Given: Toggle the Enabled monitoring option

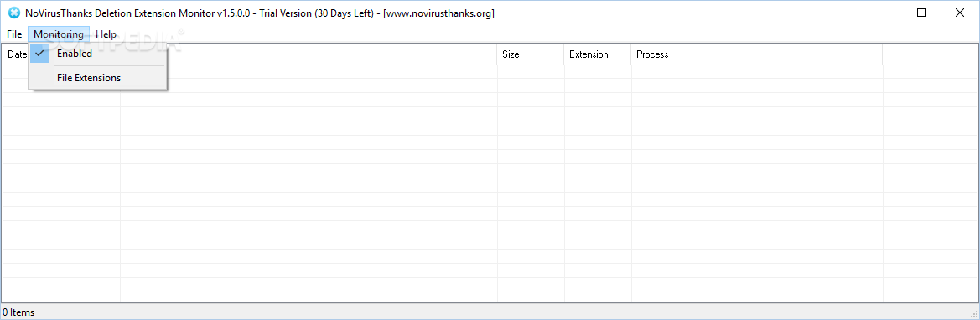Looking at the screenshot, I should (x=98, y=54).
